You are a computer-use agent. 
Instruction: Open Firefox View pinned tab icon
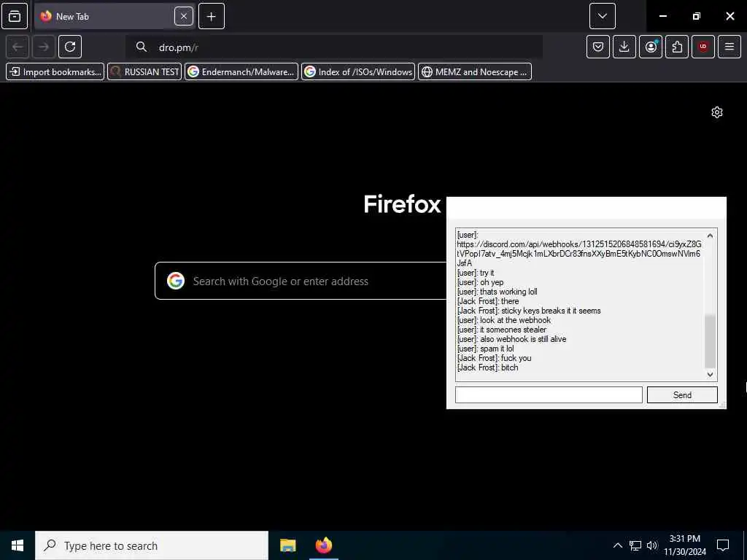(x=15, y=16)
